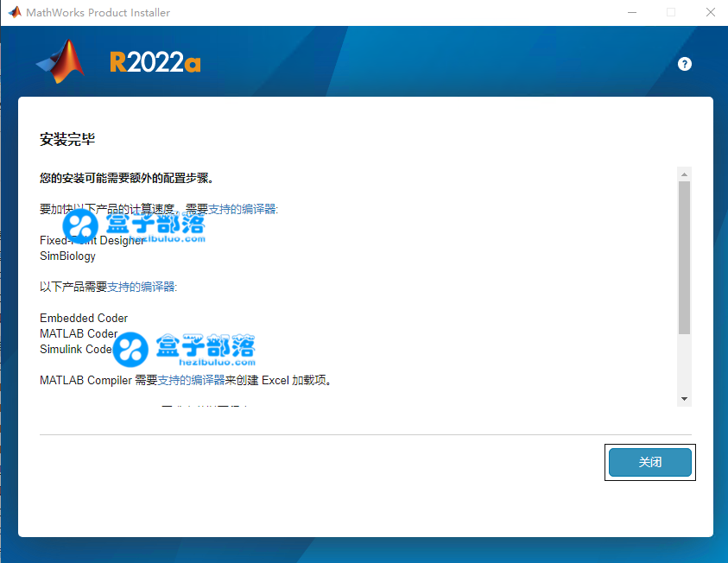Open the help question mark icon
The width and height of the screenshot is (728, 563).
tap(685, 64)
